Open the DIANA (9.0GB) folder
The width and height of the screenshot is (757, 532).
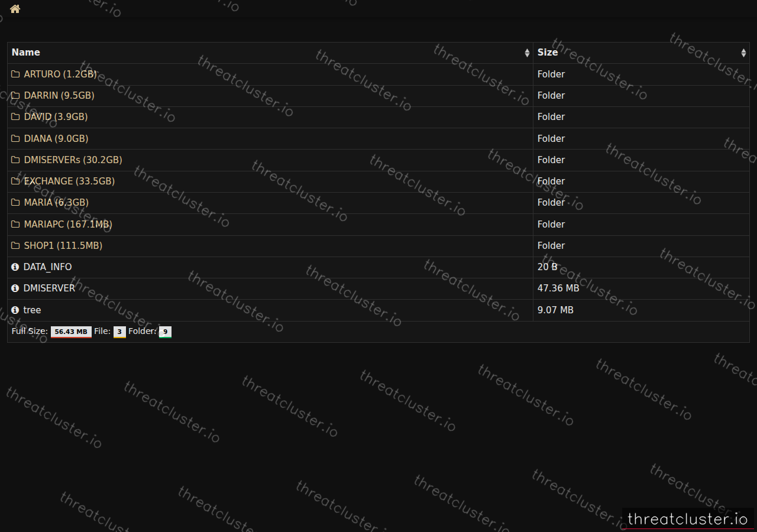pos(56,138)
